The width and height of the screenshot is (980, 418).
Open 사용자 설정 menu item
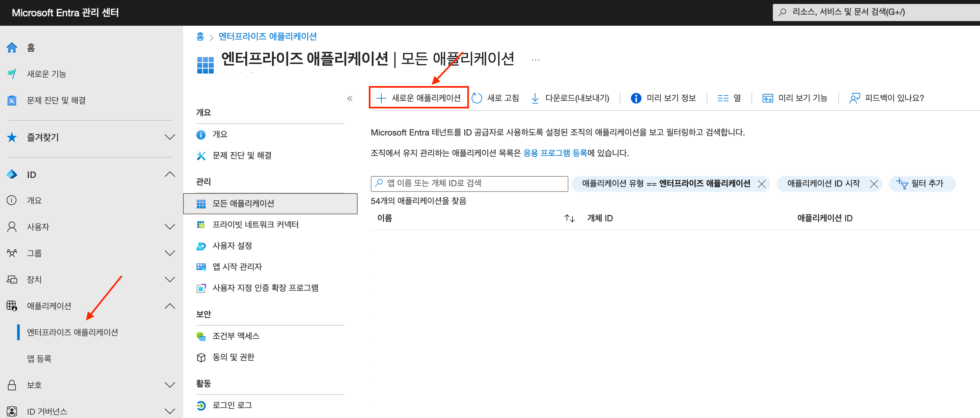coord(232,246)
